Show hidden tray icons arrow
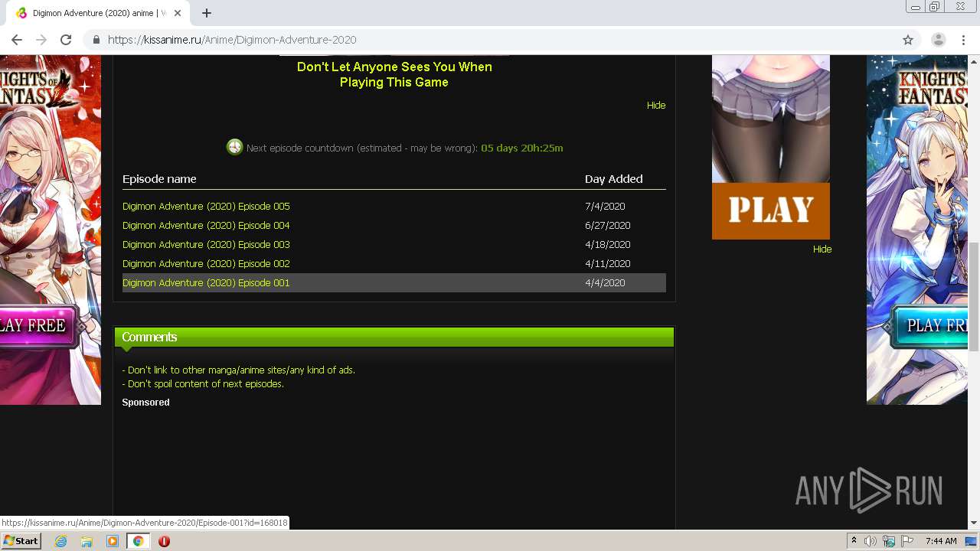Image resolution: width=980 pixels, height=551 pixels. (854, 541)
